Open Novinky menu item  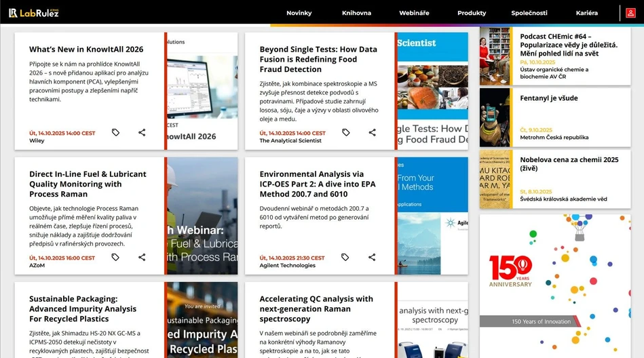tap(299, 13)
